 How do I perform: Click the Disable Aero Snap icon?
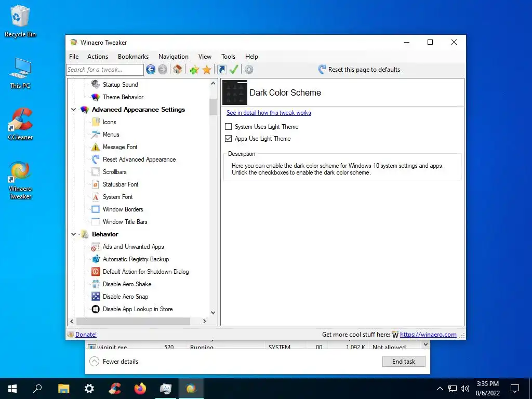pos(96,297)
